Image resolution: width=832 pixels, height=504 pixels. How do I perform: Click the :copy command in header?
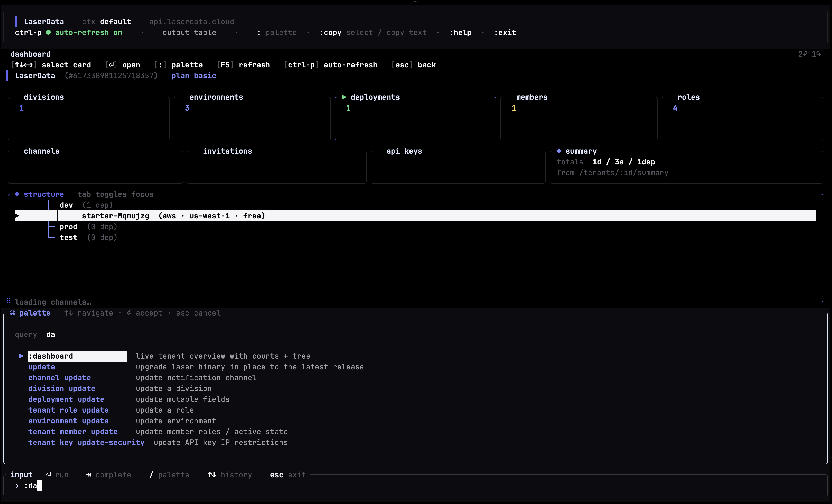coord(331,32)
